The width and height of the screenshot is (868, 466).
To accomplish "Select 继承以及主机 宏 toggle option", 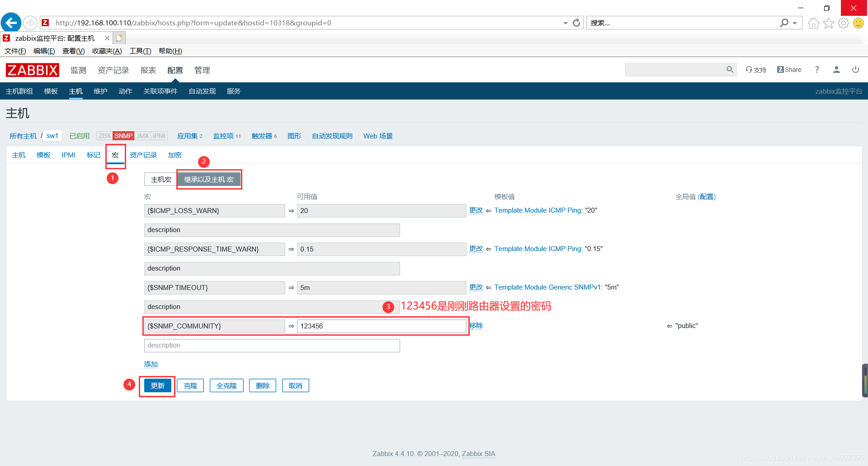I will (209, 180).
